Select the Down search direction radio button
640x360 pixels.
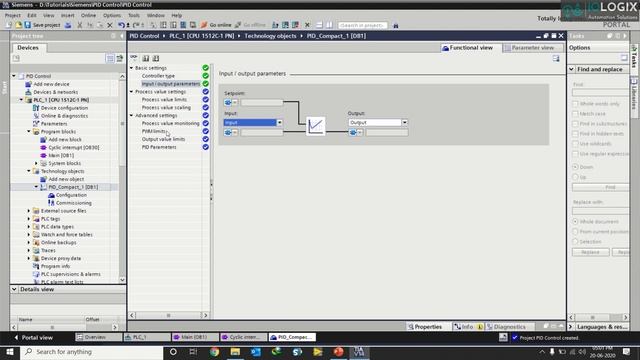575,167
